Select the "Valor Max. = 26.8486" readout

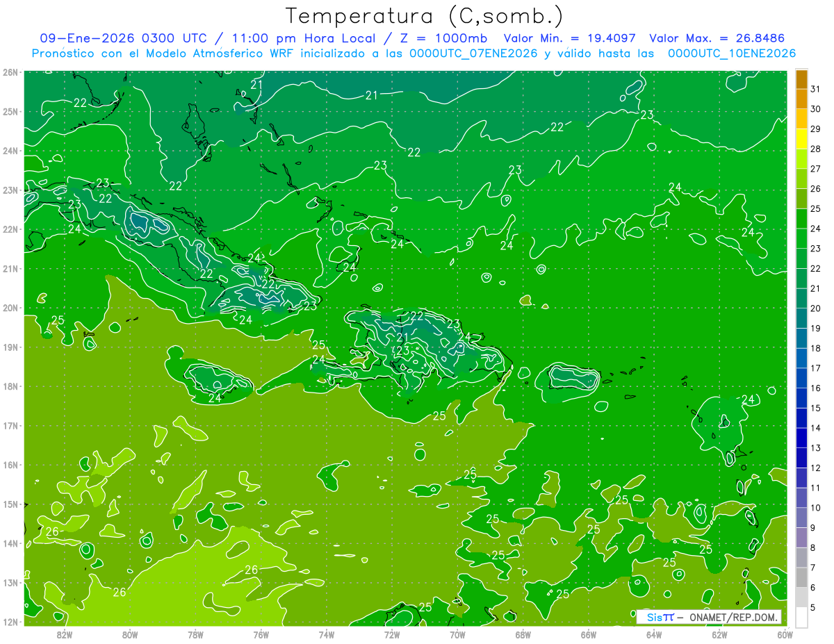(717, 39)
